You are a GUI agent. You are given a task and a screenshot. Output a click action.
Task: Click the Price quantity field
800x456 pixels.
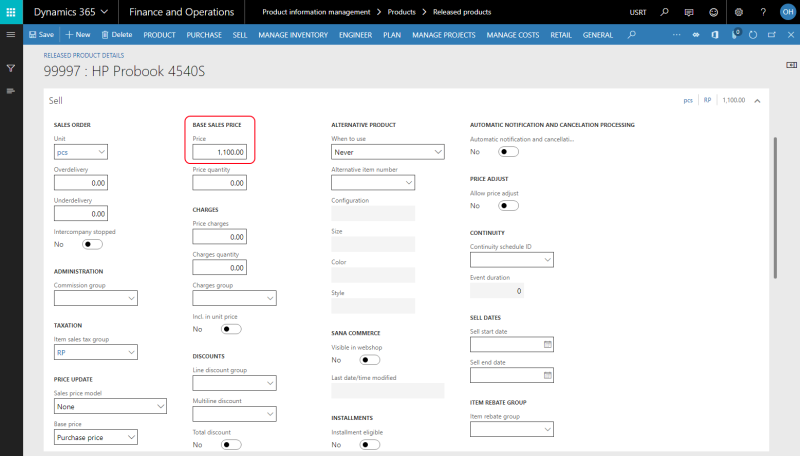(x=219, y=183)
